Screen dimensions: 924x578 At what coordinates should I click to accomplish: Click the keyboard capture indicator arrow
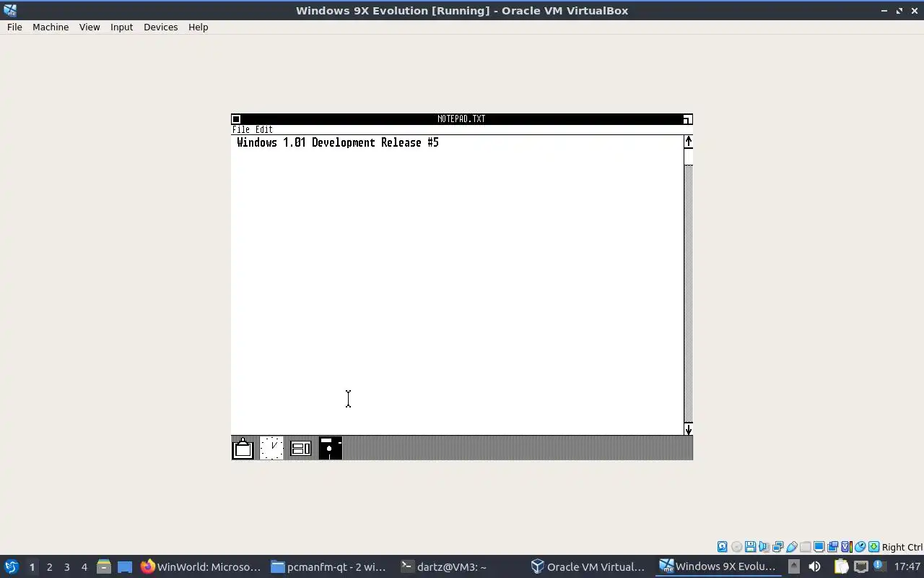tap(873, 547)
